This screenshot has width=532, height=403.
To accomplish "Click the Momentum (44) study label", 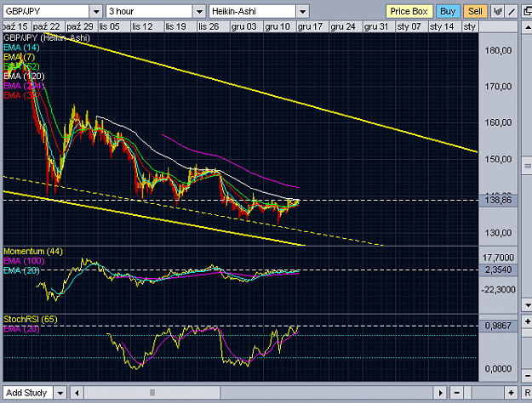I will point(33,252).
